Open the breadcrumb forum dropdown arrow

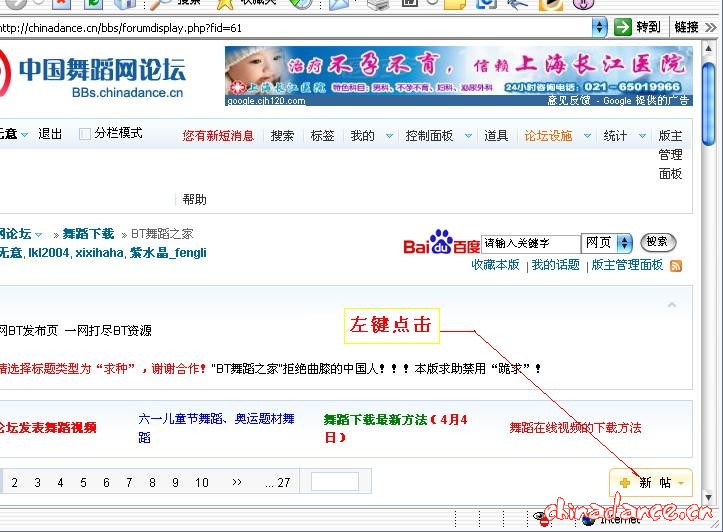click(x=39, y=235)
